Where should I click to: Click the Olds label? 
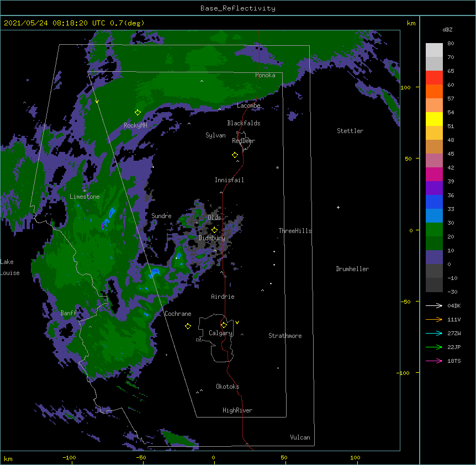click(x=214, y=218)
